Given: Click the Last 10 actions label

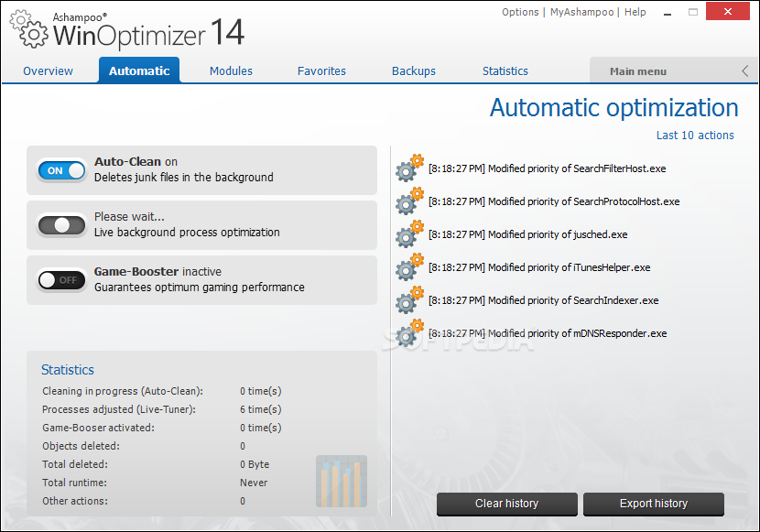Looking at the screenshot, I should coord(695,136).
